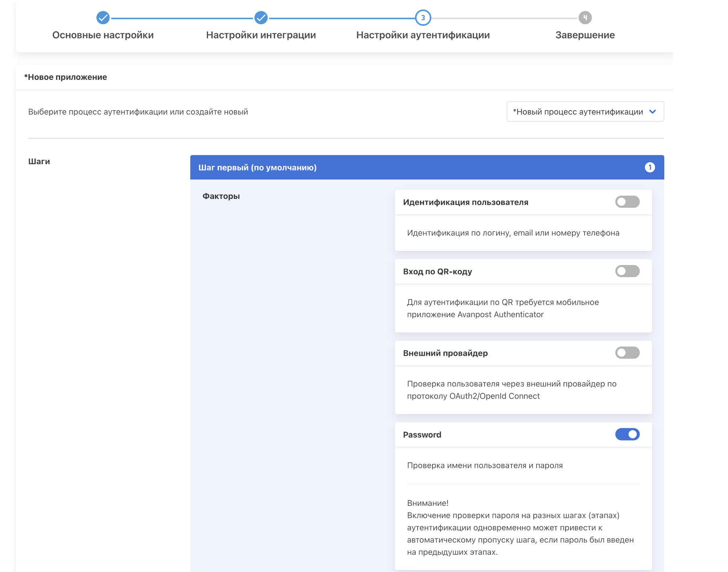Go to Настройки интеграции step label
Viewport: 728px width, 572px height.
point(261,35)
